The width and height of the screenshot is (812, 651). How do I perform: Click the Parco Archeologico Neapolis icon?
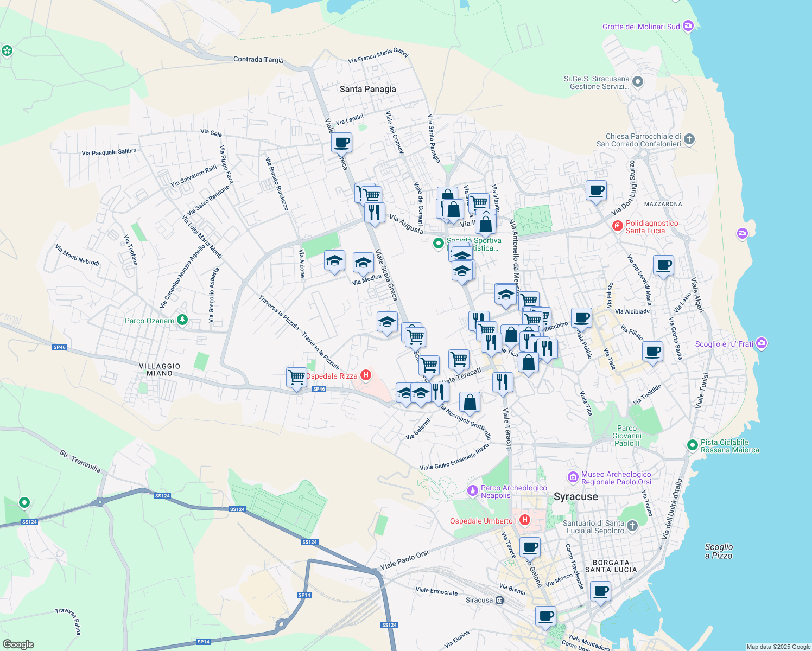(473, 491)
